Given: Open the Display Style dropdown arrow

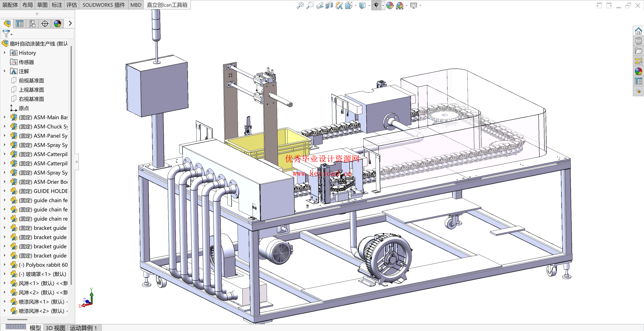Looking at the screenshot, I should click(x=369, y=5).
